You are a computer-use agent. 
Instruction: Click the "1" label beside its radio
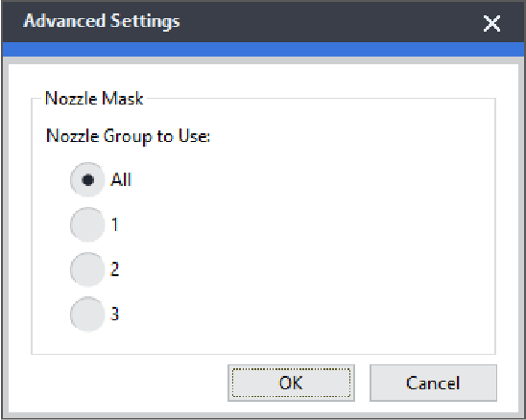(x=115, y=224)
